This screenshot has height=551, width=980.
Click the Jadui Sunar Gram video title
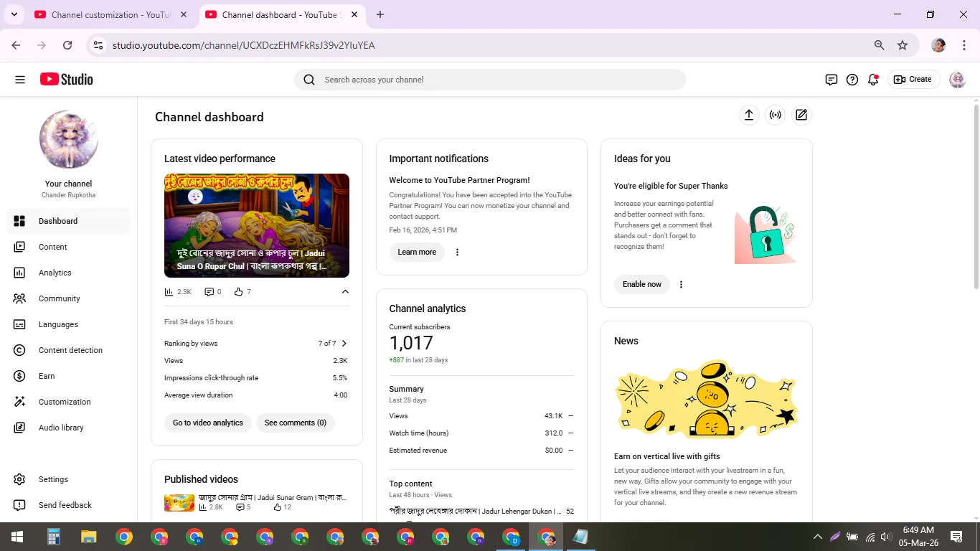273,496
